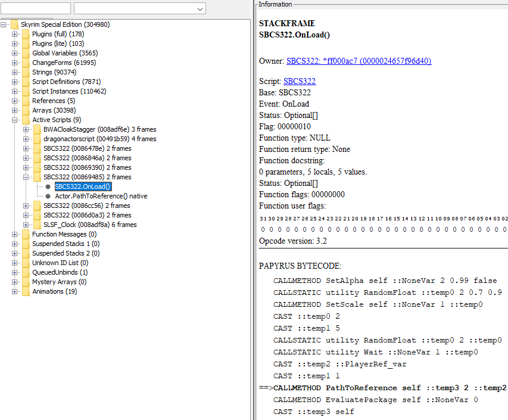Viewport: 508px width, 420px height.
Task: Click the SBCS322 (0086d0a3) folder icon
Action: [x=38, y=215]
